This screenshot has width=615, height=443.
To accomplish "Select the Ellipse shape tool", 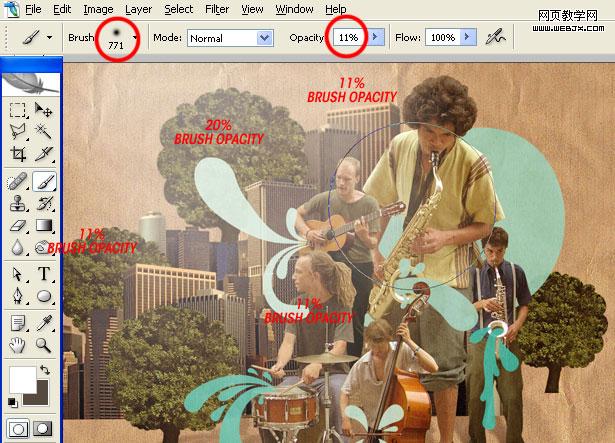I will (44, 296).
